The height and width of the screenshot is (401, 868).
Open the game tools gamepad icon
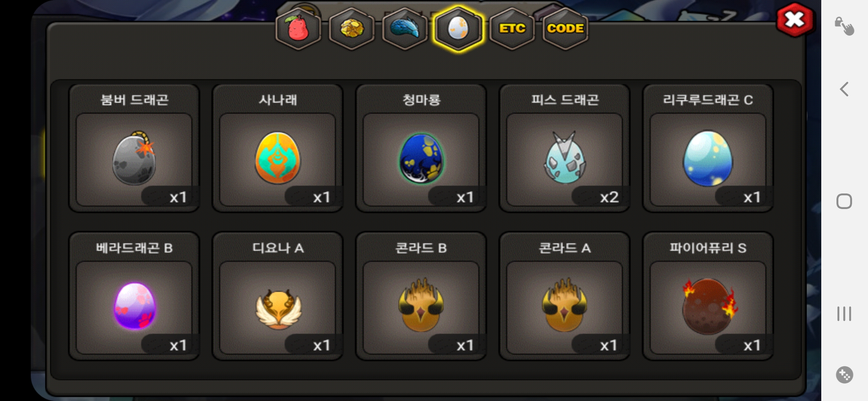pyautogui.click(x=845, y=375)
